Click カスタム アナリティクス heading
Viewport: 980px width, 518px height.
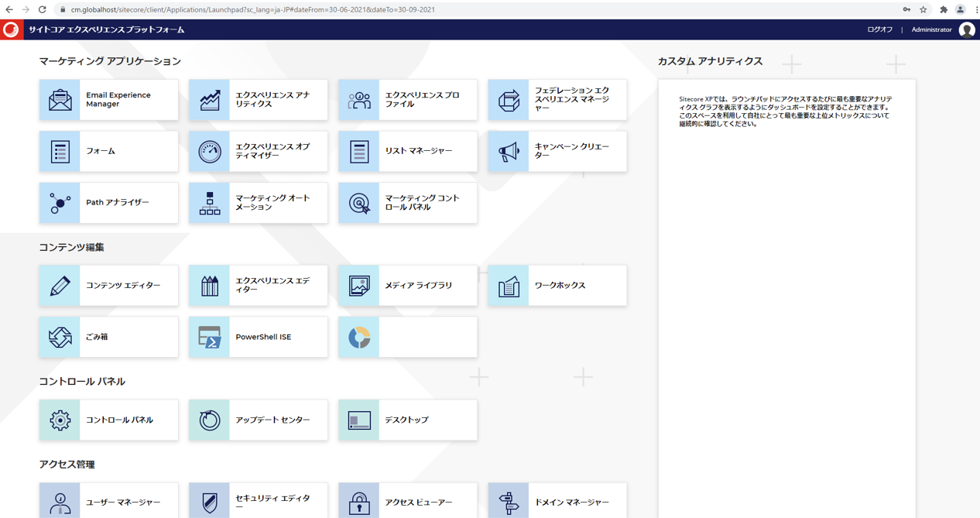[x=710, y=61]
